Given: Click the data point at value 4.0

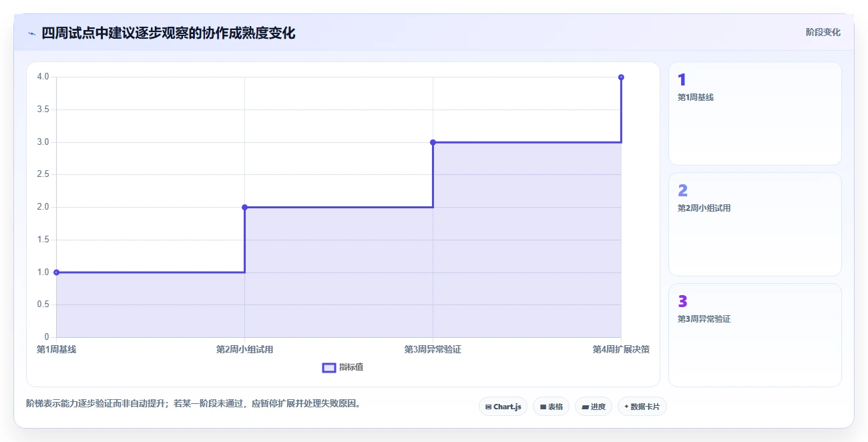Looking at the screenshot, I should click(x=621, y=77).
